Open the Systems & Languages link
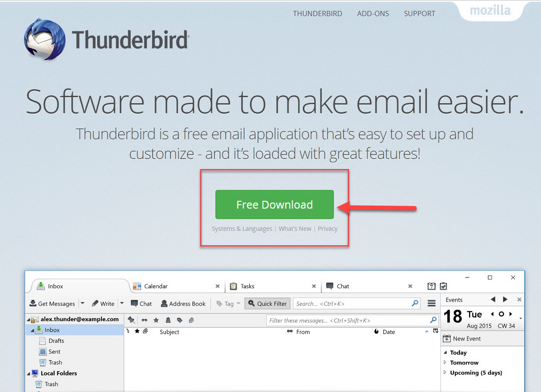Viewport: 541px width, 392px height. [x=242, y=229]
